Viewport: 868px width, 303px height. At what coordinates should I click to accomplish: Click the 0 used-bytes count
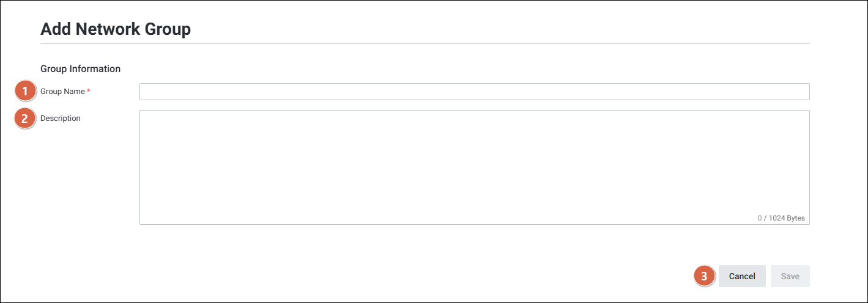click(760, 218)
